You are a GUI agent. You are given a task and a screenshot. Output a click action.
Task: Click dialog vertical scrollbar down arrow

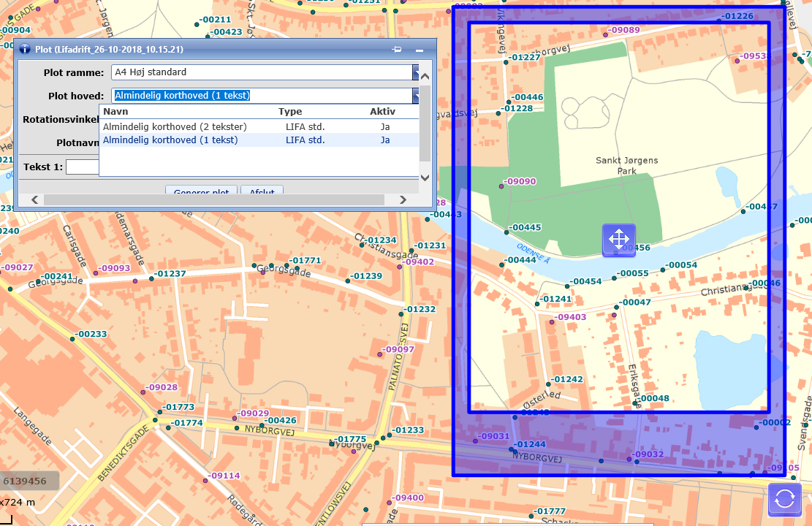425,178
